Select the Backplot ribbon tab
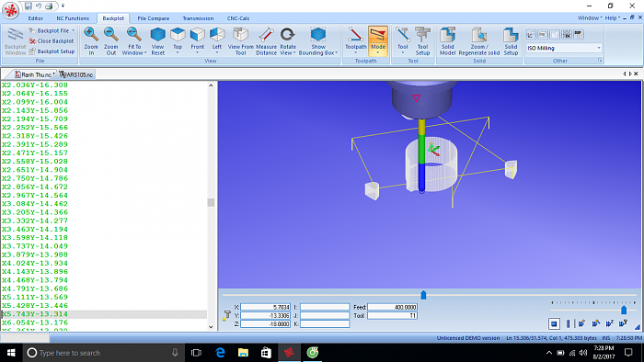This screenshot has height=362, width=644. (x=113, y=18)
